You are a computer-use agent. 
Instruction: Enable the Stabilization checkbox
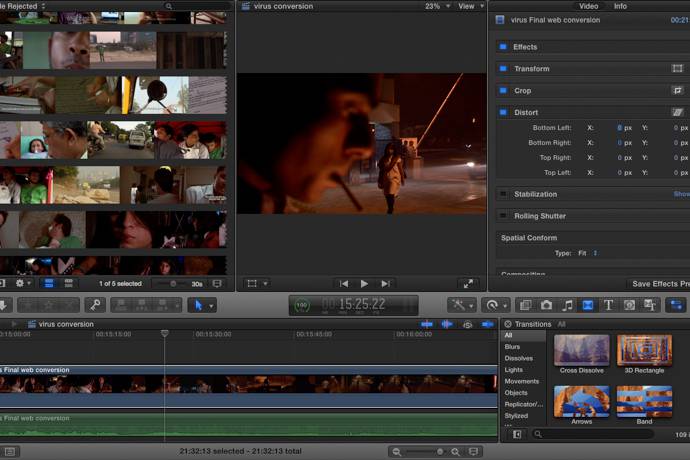(x=503, y=194)
